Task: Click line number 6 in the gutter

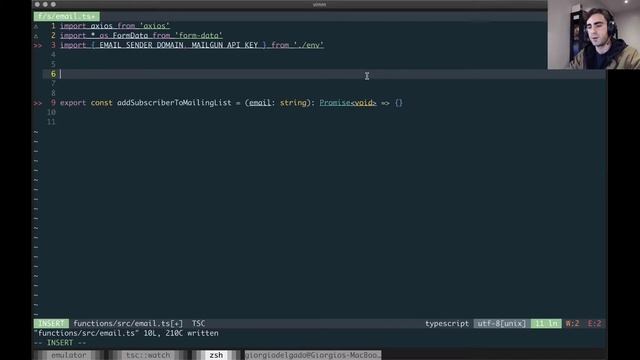Action: coord(53,74)
